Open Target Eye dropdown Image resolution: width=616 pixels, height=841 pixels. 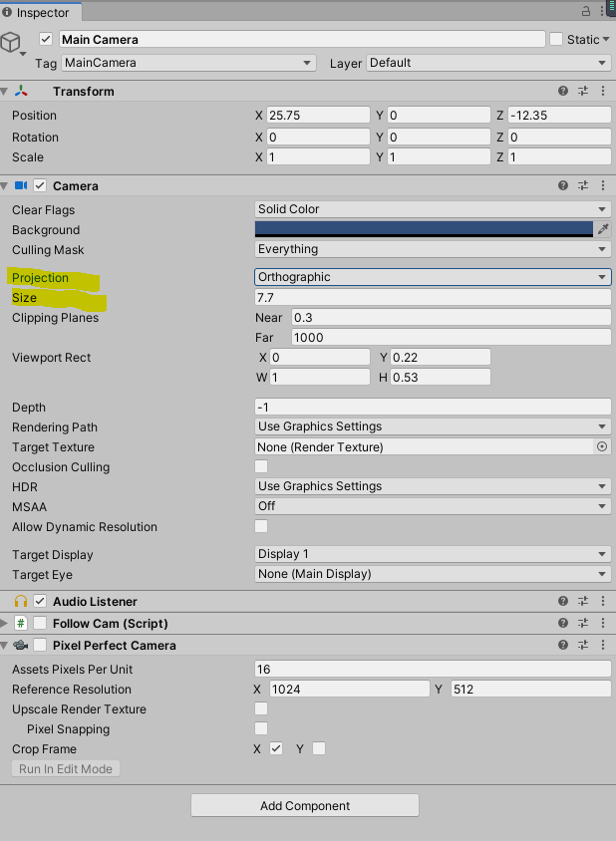[433, 574]
